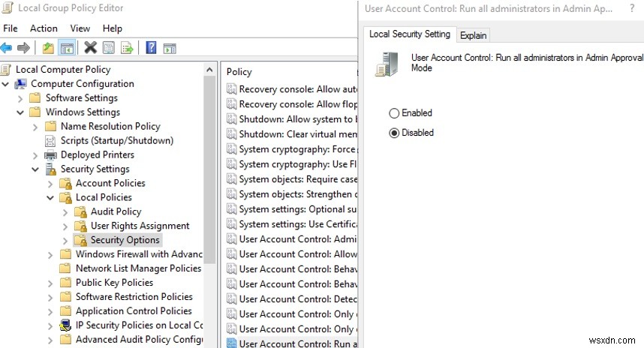The width and height of the screenshot is (644, 348).
Task: Click the Forward arrow toolbar icon
Action: coord(23,48)
